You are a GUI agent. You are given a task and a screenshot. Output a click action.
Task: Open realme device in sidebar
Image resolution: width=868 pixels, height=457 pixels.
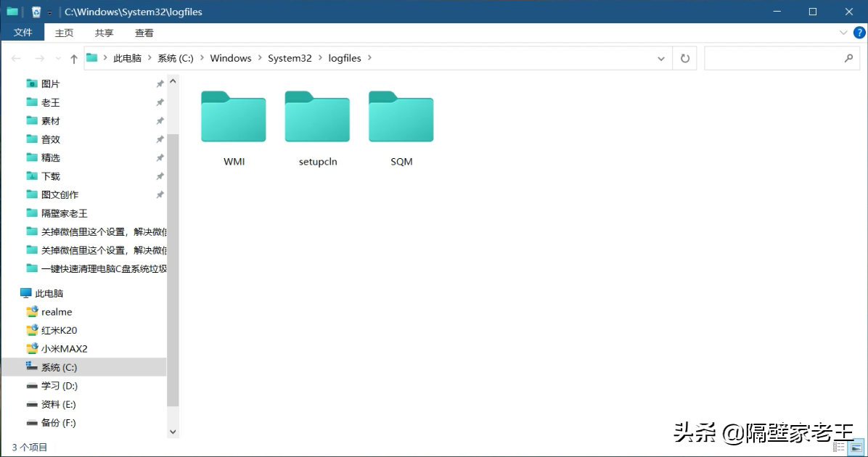click(x=57, y=312)
